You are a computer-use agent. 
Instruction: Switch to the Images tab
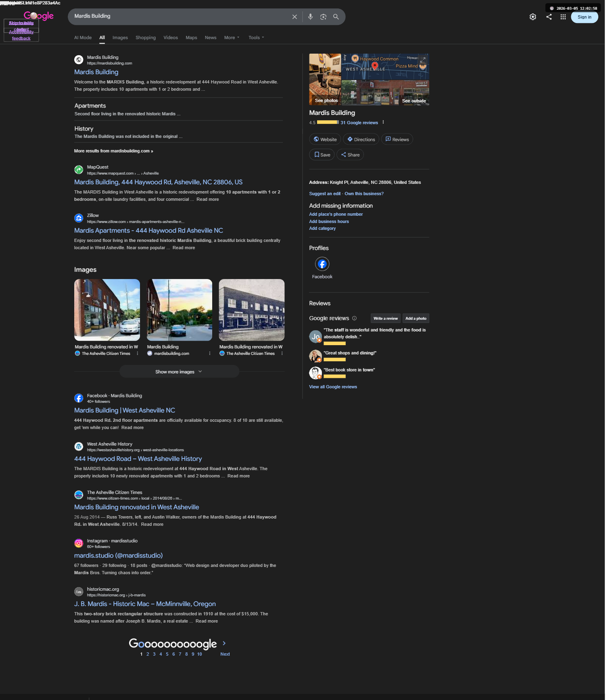tap(120, 37)
